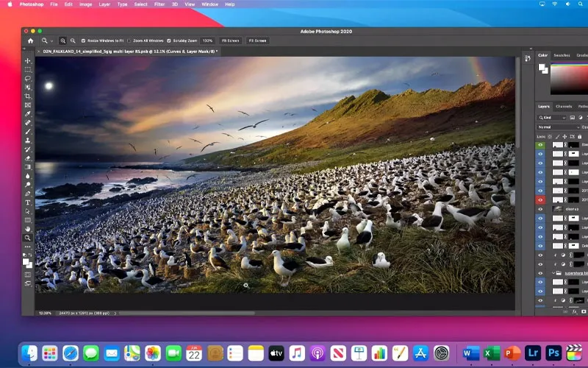
Task: Click the Home icon in options bar
Action: [30, 40]
